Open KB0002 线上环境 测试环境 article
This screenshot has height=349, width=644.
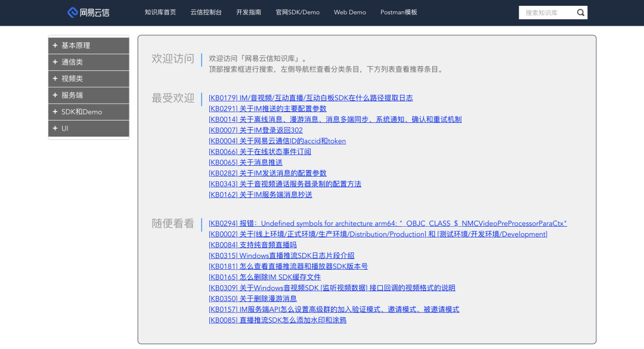378,234
